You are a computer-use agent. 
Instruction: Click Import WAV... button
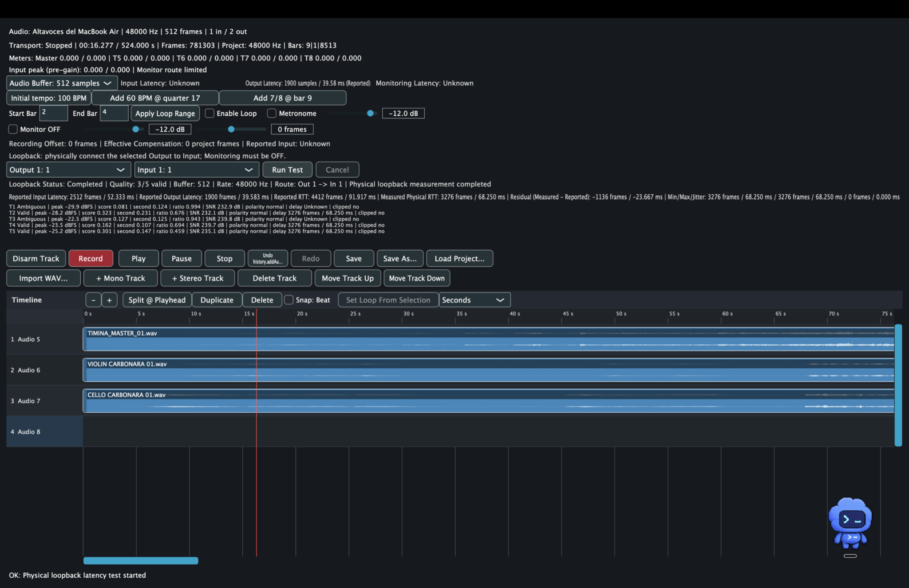coord(43,278)
